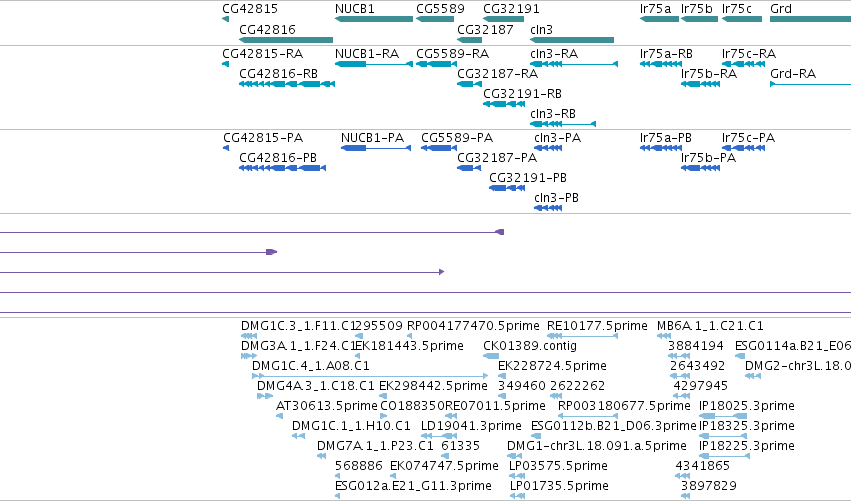
Task: Select Ir75c-RA transcript glyph
Action: (744, 64)
